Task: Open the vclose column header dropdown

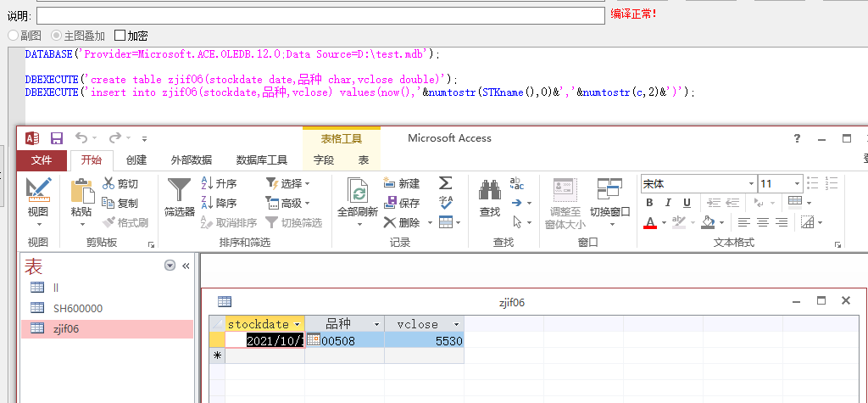Action: click(x=457, y=324)
